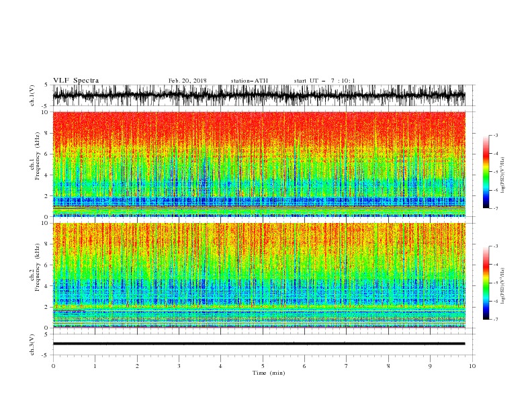The image size is (532, 411).
Task: Click the "9" tick on the time axis
Action: pyautogui.click(x=430, y=366)
